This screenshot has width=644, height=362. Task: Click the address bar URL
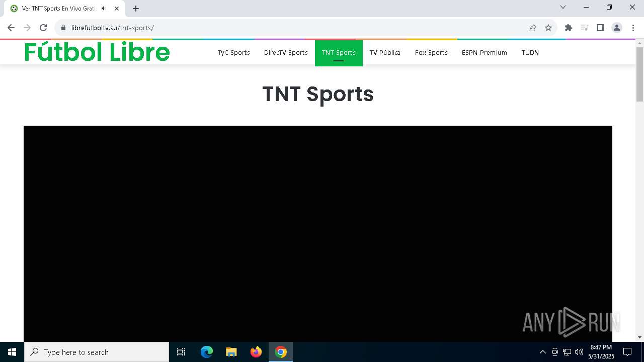(x=112, y=28)
